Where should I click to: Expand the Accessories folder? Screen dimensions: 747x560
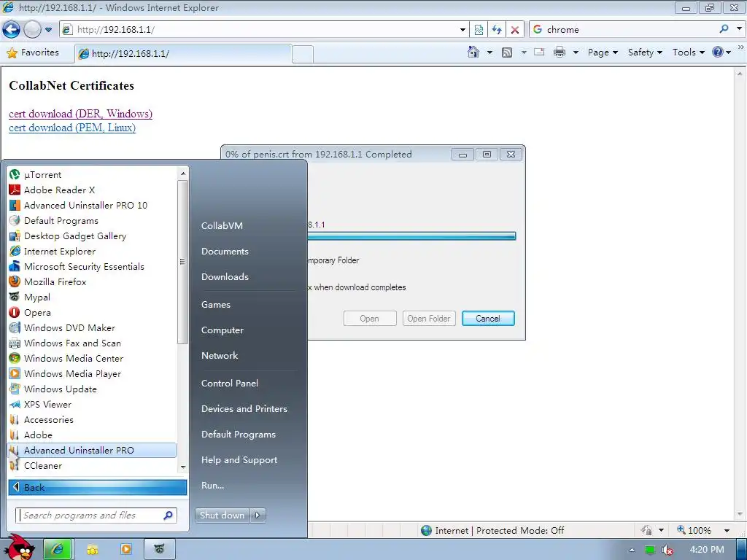pyautogui.click(x=91, y=419)
